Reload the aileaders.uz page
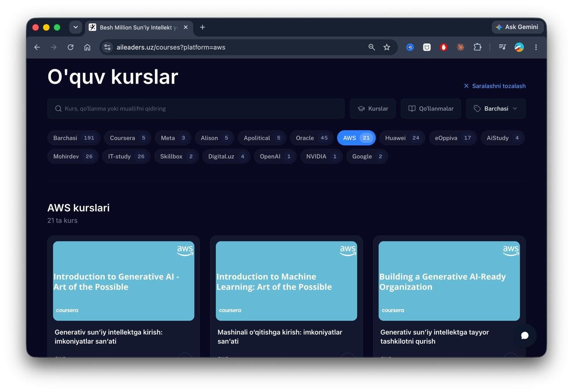The image size is (573, 392). (70, 47)
